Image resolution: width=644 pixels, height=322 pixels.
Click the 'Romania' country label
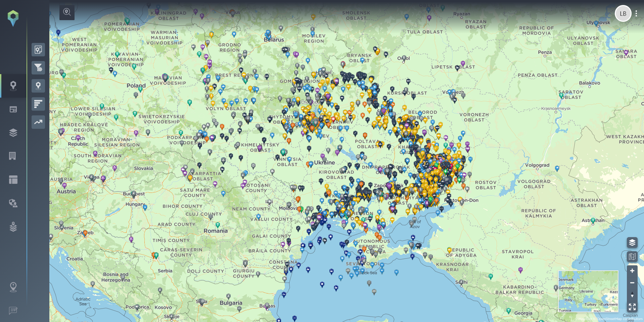(216, 231)
